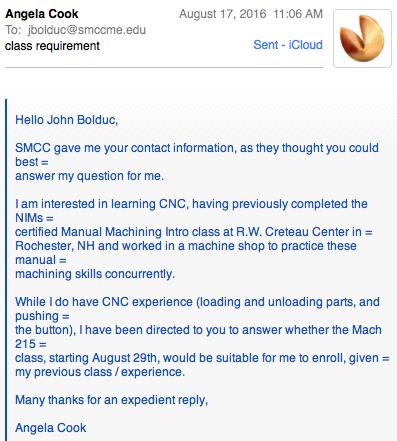Open the Sent - iCloud mailbox link

(288, 45)
